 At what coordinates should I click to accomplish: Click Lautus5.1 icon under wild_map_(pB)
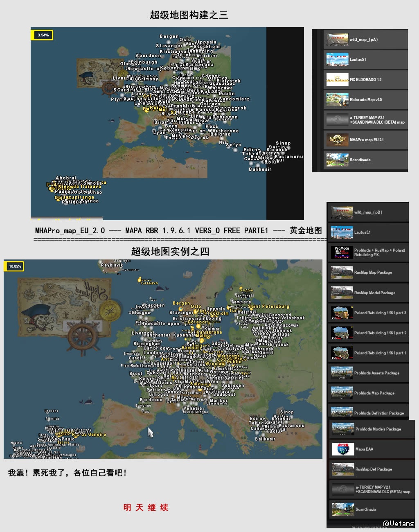[x=342, y=232]
